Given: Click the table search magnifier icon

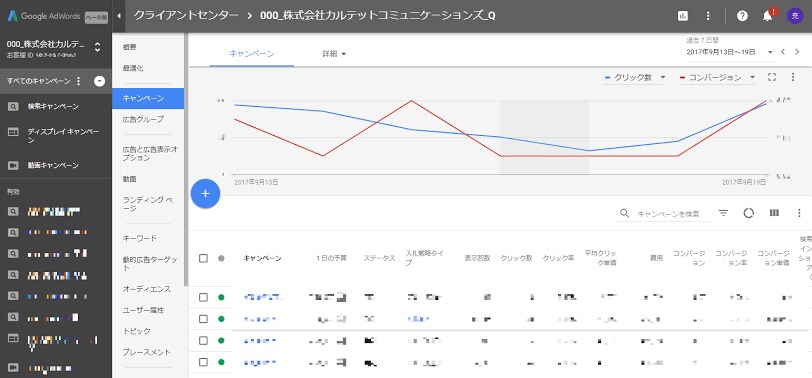Looking at the screenshot, I should point(625,213).
